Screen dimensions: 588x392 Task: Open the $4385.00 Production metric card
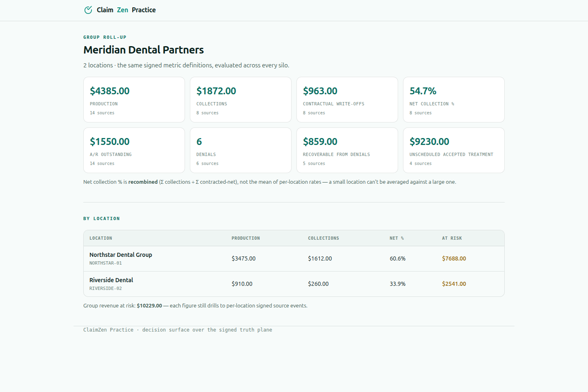[134, 100]
